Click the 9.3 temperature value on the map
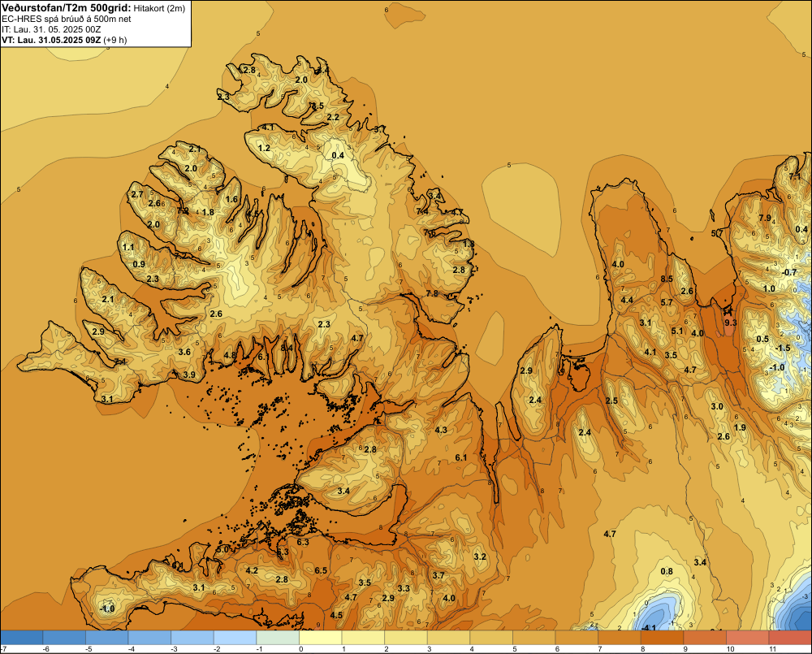The height and width of the screenshot is (654, 812). pos(730,323)
